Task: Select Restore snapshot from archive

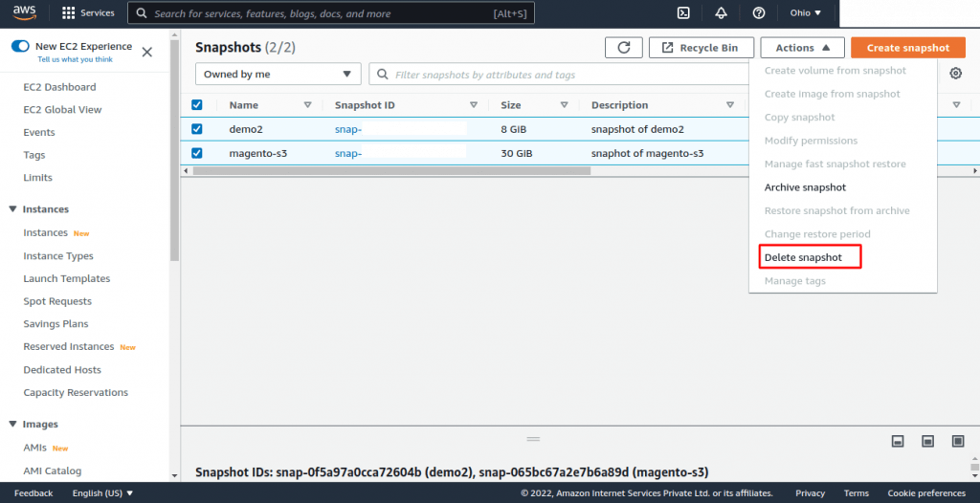Action: tap(836, 210)
